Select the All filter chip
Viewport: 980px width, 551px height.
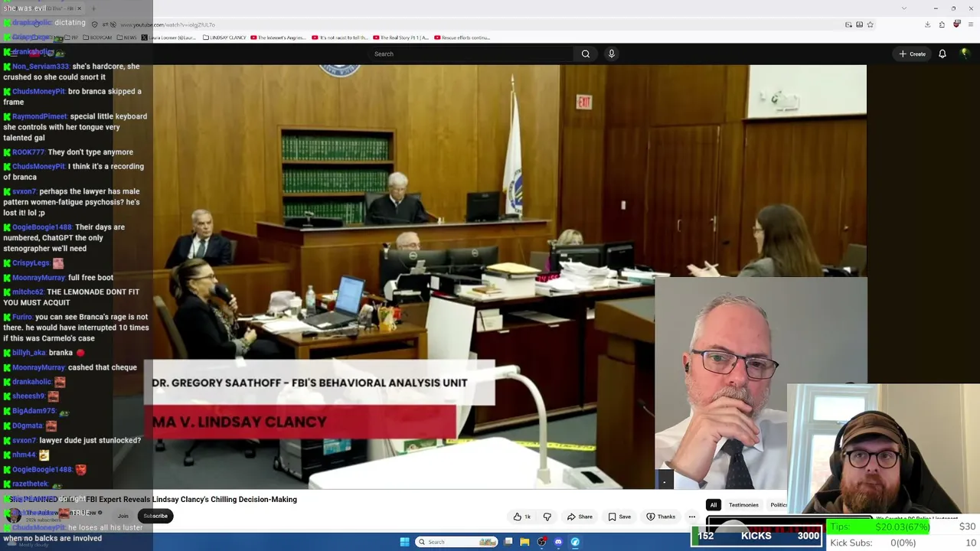(x=714, y=505)
